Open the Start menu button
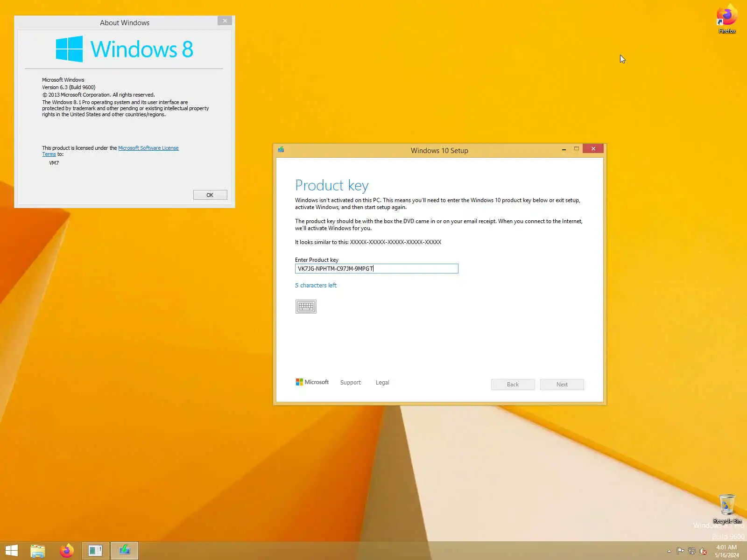The width and height of the screenshot is (747, 560). point(12,551)
